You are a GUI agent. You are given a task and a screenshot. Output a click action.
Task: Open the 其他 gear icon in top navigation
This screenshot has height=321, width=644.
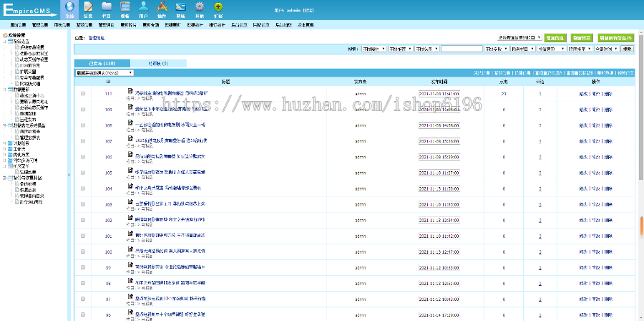tap(199, 6)
